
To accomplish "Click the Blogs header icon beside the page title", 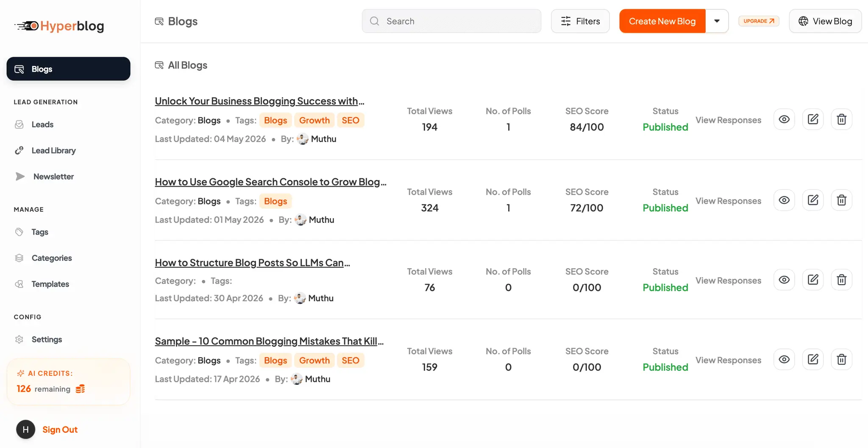I will pos(159,21).
